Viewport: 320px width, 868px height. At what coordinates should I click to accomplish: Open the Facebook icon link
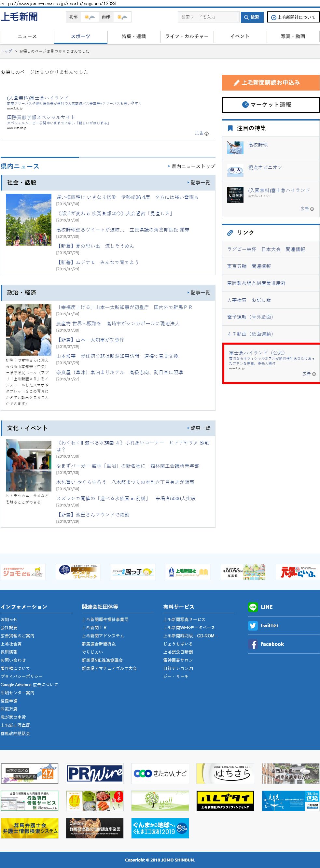[253, 644]
